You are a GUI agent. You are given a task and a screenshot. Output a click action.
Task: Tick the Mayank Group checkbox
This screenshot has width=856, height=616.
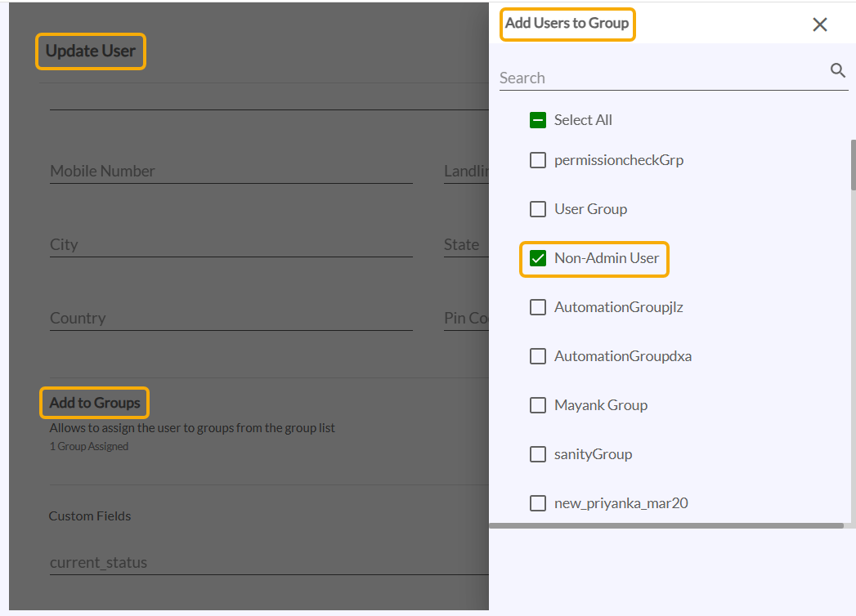pyautogui.click(x=538, y=405)
